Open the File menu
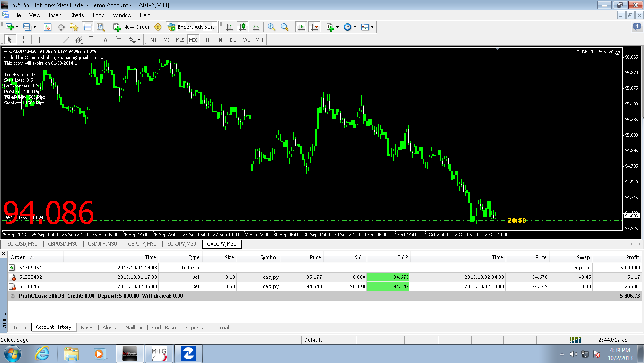The width and height of the screenshot is (644, 363). click(17, 15)
